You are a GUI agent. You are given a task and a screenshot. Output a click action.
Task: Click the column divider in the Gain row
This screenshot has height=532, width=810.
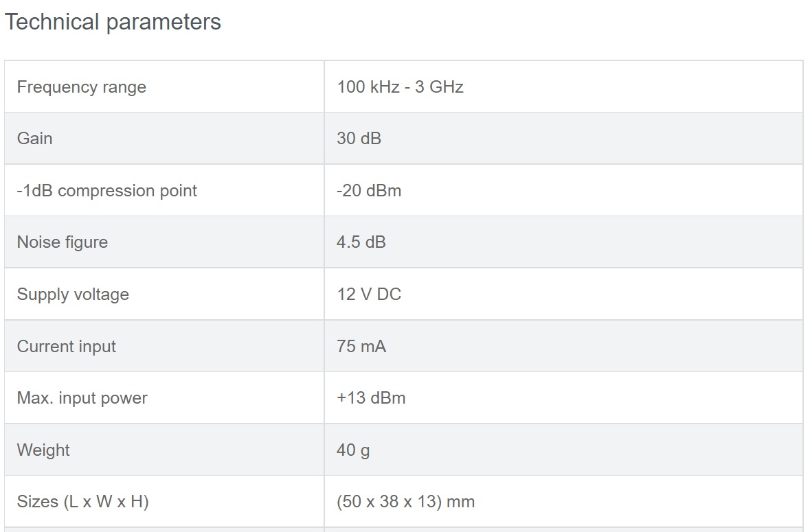click(x=324, y=138)
